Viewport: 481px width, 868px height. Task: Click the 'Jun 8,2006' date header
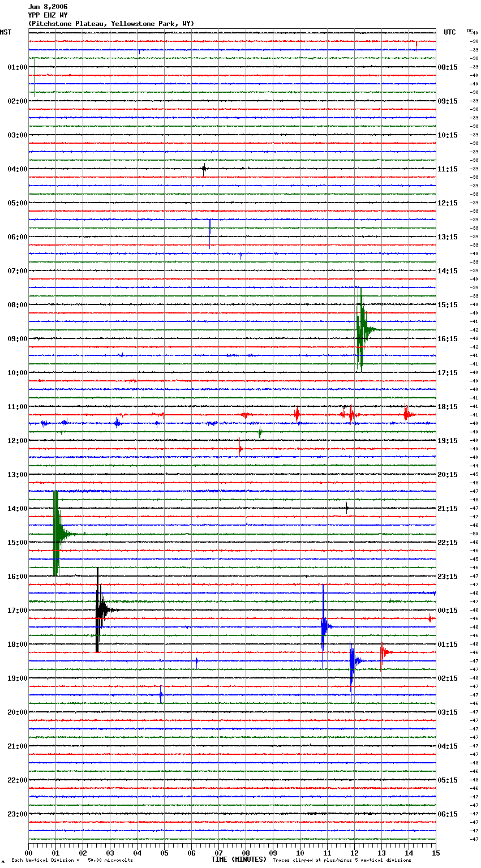point(48,7)
